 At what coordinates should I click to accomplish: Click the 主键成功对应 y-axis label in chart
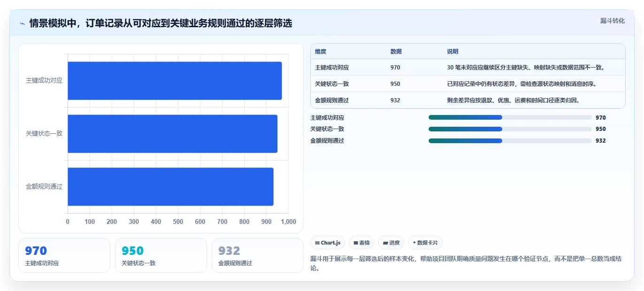click(x=44, y=81)
